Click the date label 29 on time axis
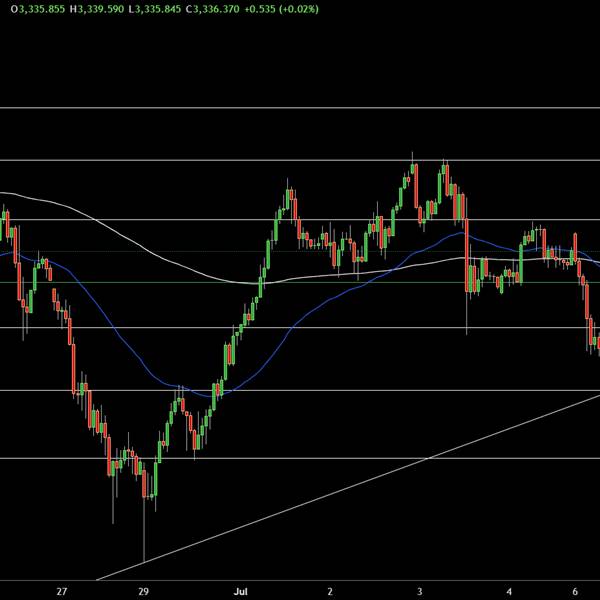 [143, 592]
